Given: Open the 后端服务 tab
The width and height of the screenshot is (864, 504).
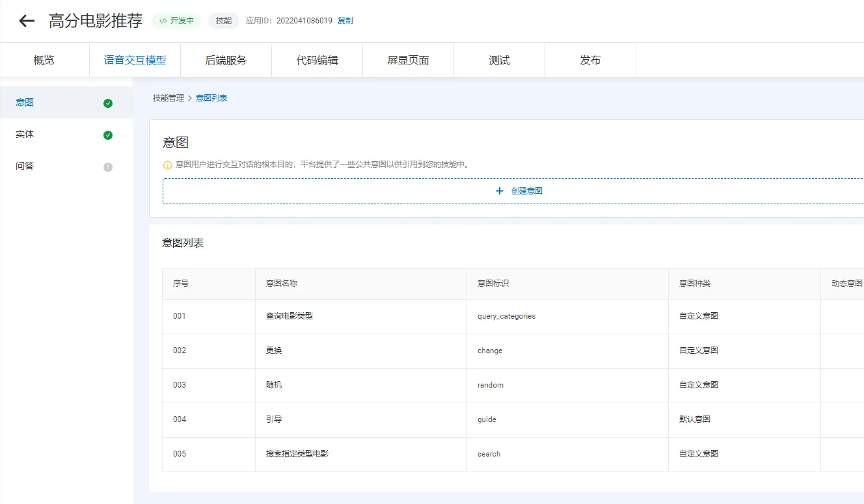Looking at the screenshot, I should (x=226, y=60).
